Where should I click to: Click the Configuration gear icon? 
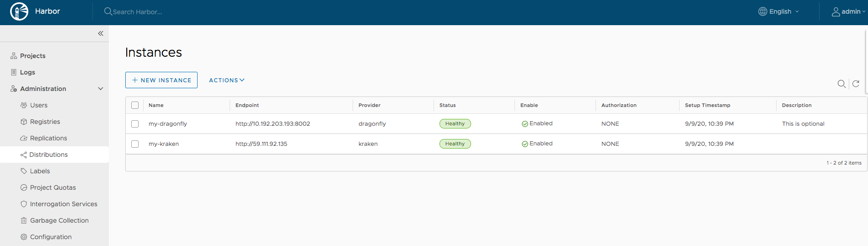click(24, 237)
